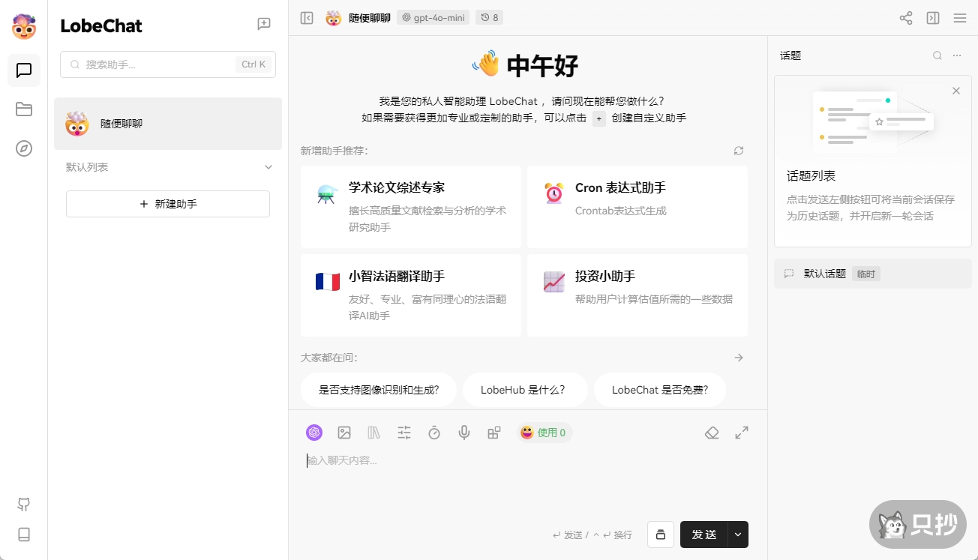The height and width of the screenshot is (560, 978).
Task: Open the topic panel more options menu
Action: click(x=957, y=55)
